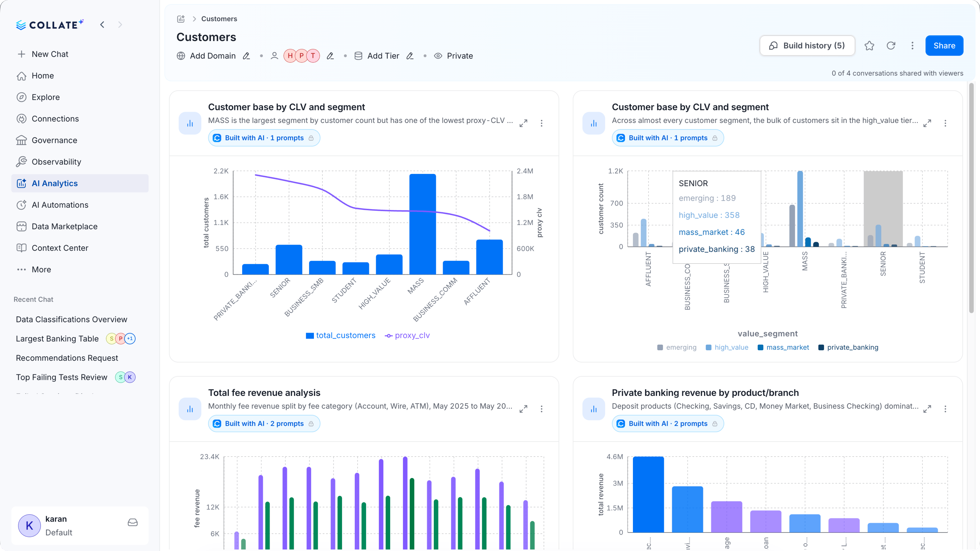Open Recommendations Request chat

point(67,358)
